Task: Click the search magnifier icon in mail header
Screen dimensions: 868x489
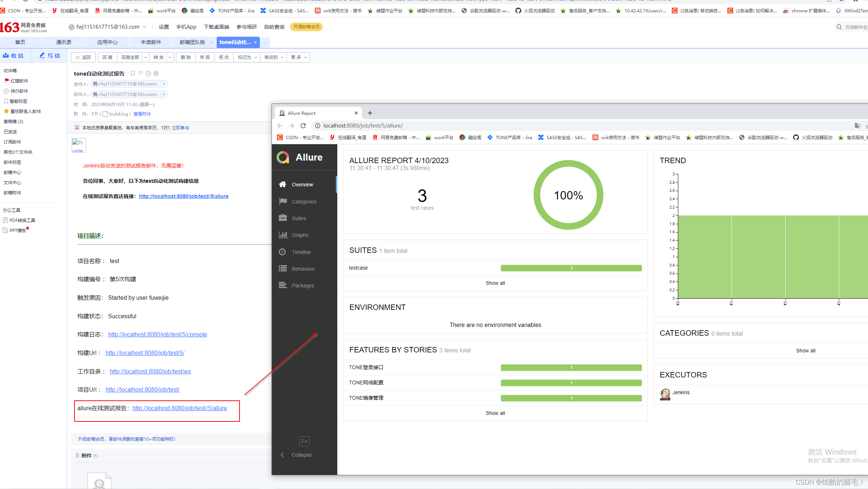Action: point(839,27)
